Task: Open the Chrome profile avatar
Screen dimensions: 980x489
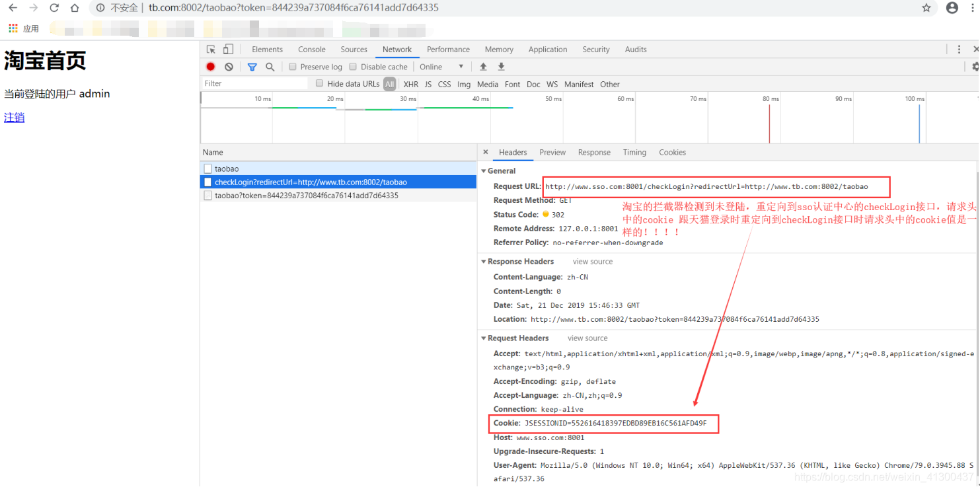Action: [952, 8]
